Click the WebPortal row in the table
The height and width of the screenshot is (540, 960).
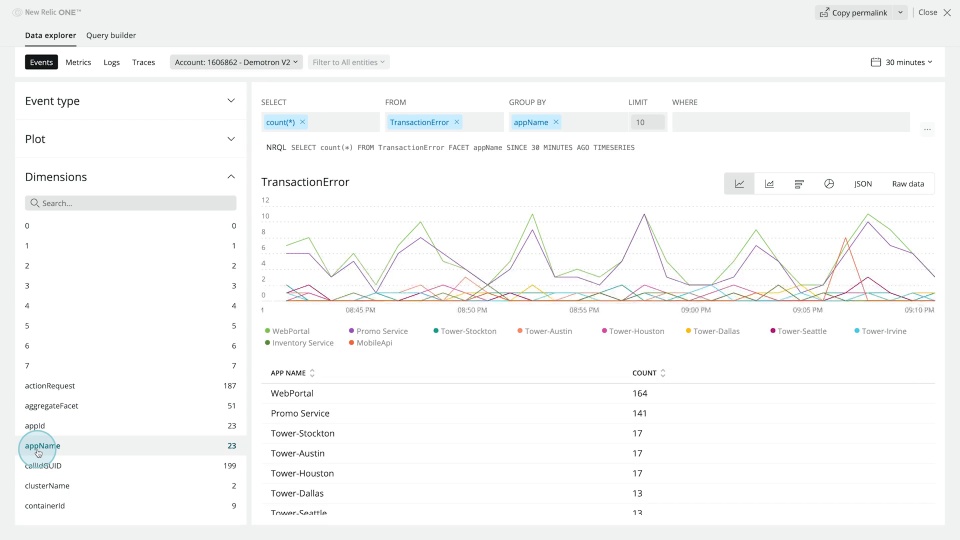point(598,393)
